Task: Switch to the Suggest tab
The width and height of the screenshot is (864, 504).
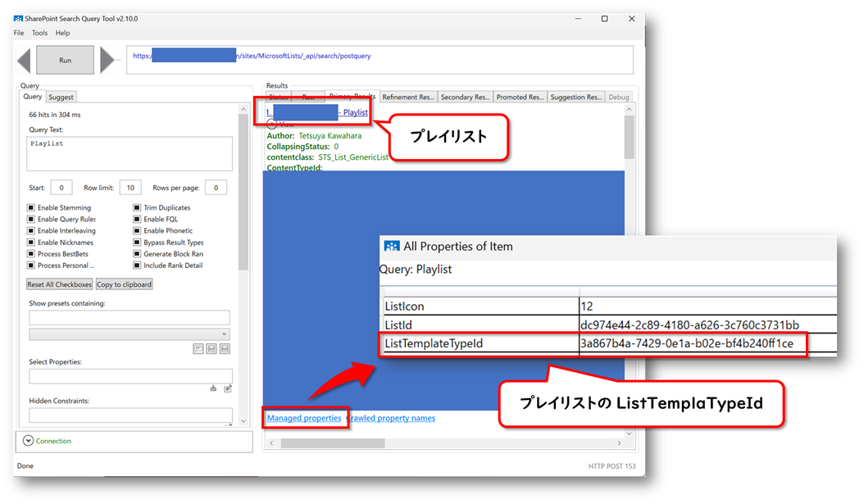Action: 61,97
